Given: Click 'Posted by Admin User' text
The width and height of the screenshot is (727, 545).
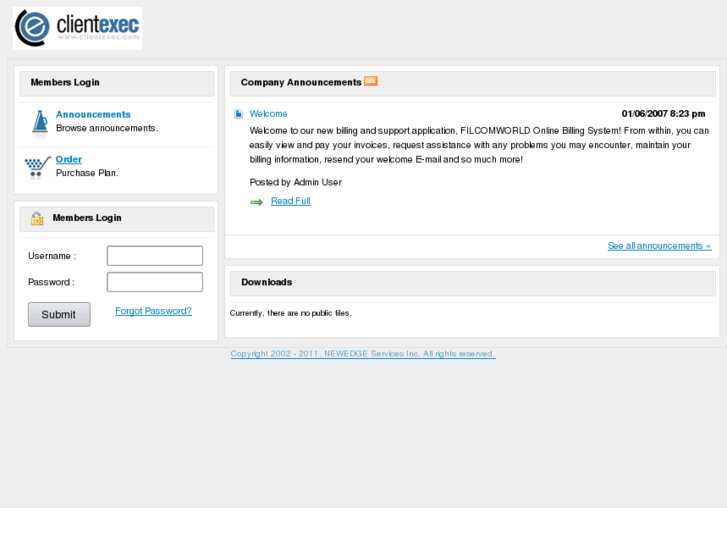Looking at the screenshot, I should click(x=296, y=182).
